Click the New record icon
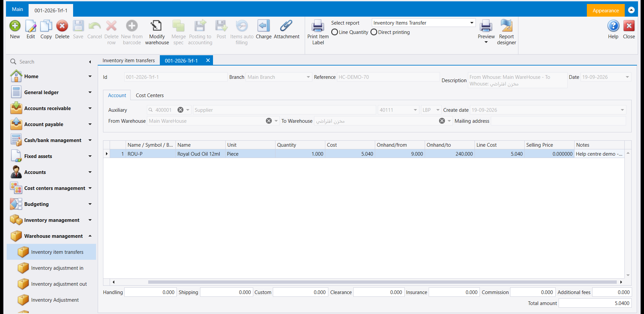 (15, 26)
